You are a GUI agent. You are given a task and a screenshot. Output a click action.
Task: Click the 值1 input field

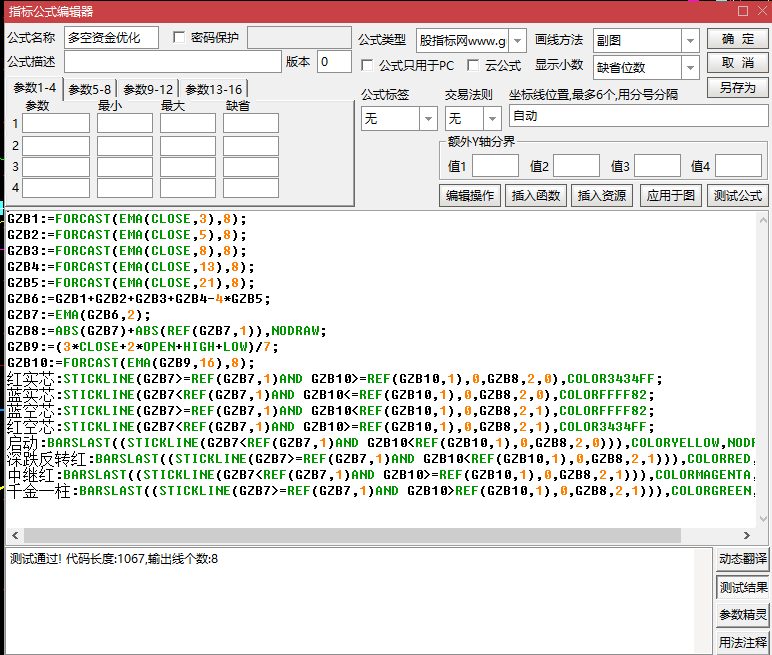pyautogui.click(x=495, y=165)
